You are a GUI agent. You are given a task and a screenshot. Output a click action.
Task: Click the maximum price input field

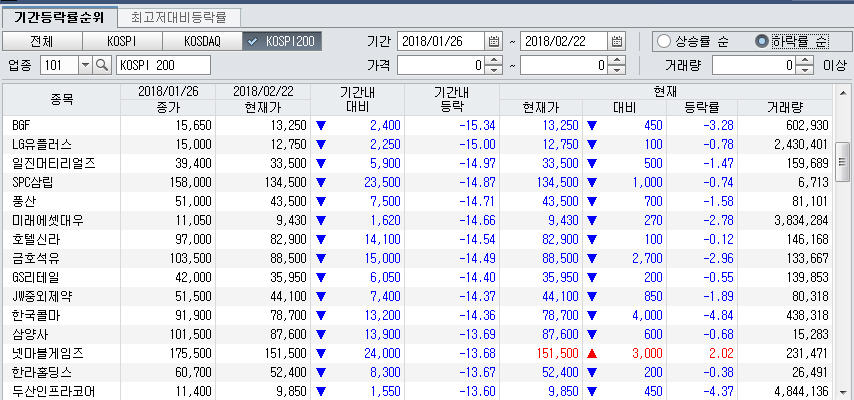point(564,65)
